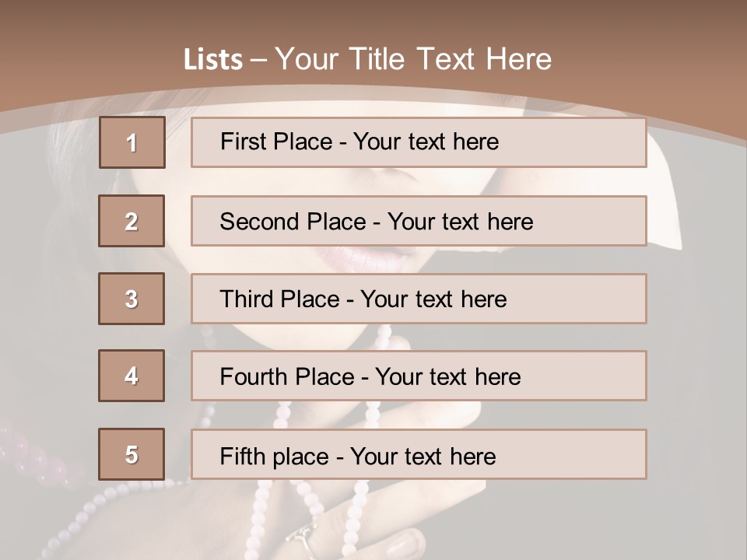Click 'Your text here' in Third Place row

[x=433, y=299]
